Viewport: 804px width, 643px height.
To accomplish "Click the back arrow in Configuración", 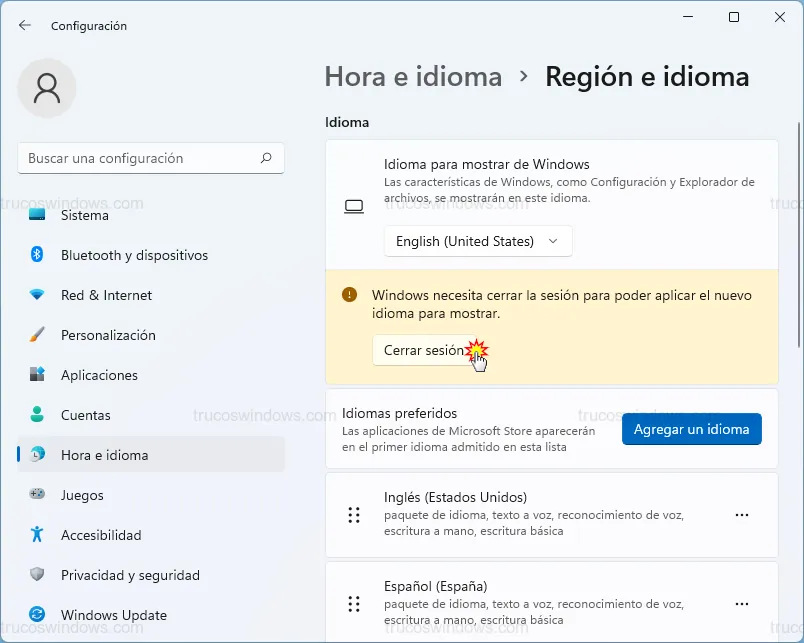I will coord(25,25).
